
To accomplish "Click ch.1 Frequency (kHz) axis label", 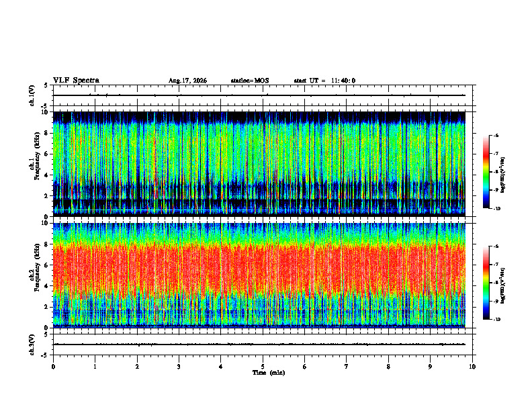I will tap(34, 164).
